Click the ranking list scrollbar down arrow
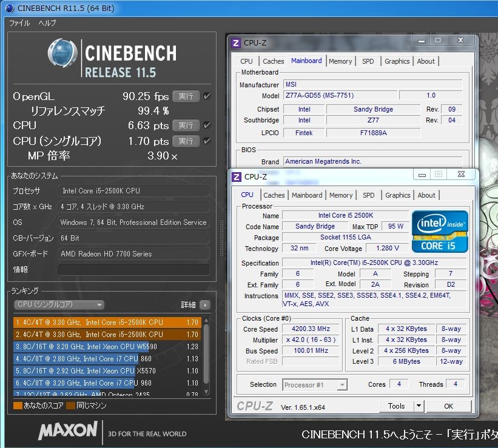This screenshot has height=448, width=498. tap(206, 392)
